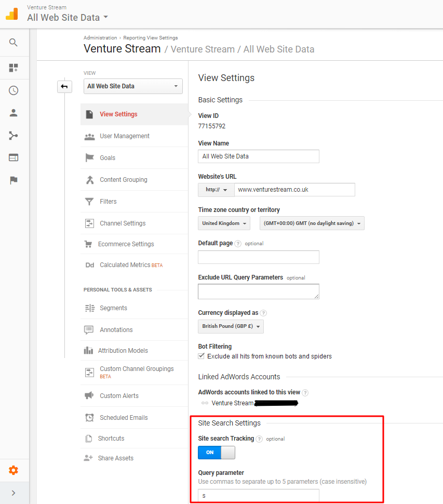This screenshot has width=443, height=504.
Task: Open Filters menu item
Action: click(x=135, y=202)
